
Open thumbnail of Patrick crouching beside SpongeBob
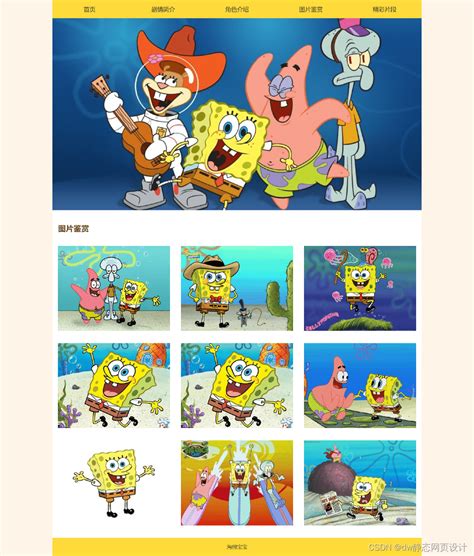pos(360,385)
